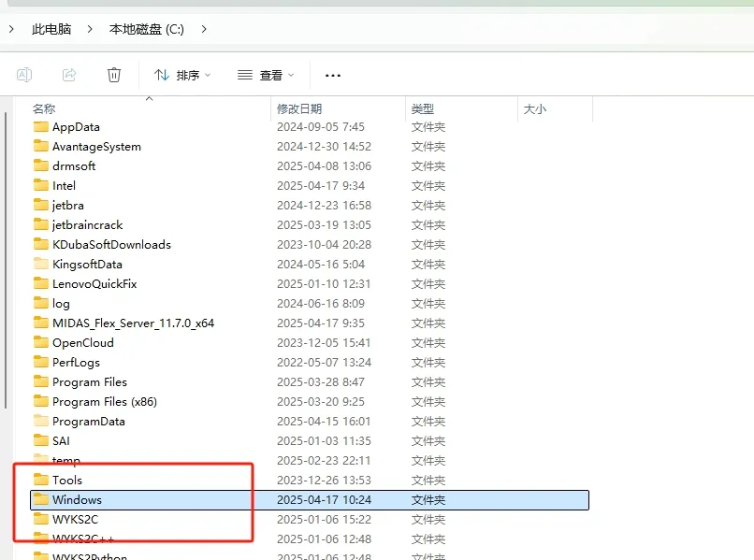
Task: Select the KingsoftData folder icon
Action: (x=41, y=264)
